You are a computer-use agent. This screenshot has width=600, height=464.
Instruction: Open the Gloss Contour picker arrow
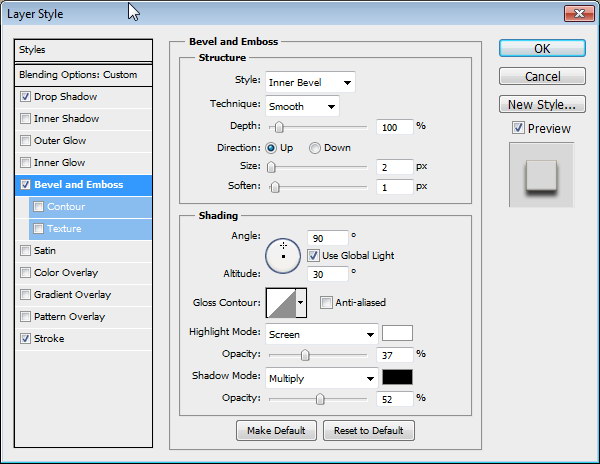click(300, 302)
